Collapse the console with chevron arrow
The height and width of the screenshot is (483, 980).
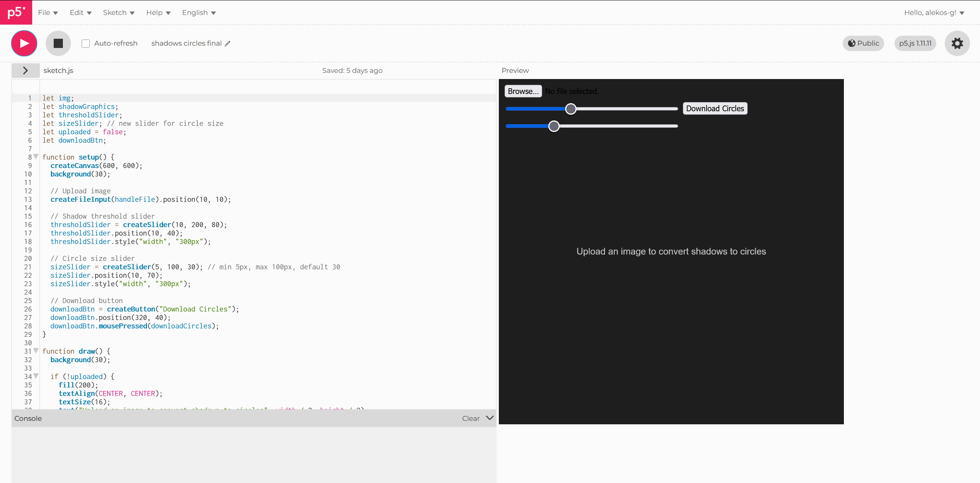tap(490, 418)
